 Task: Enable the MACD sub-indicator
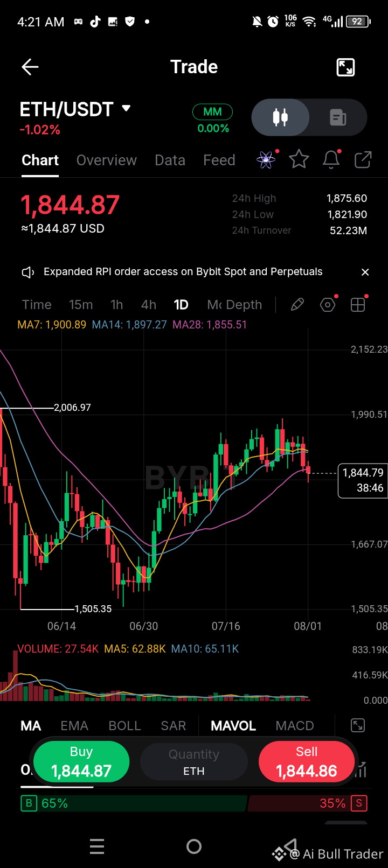pyautogui.click(x=295, y=726)
